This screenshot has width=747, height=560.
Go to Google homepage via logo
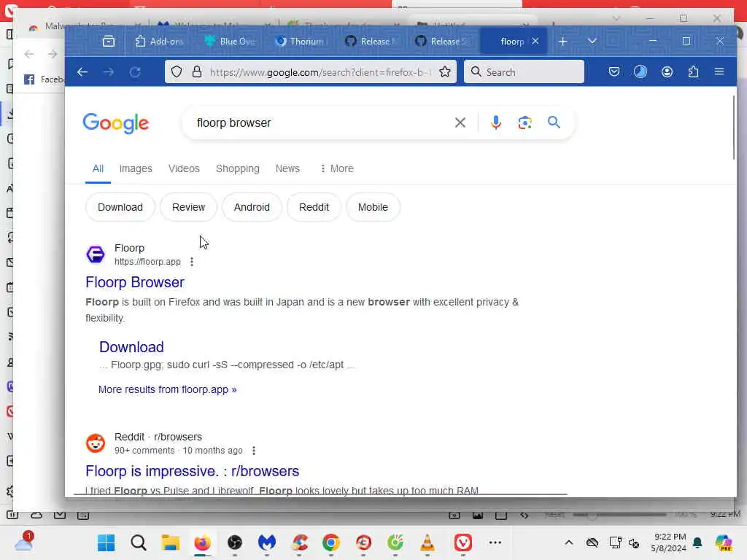click(x=116, y=123)
